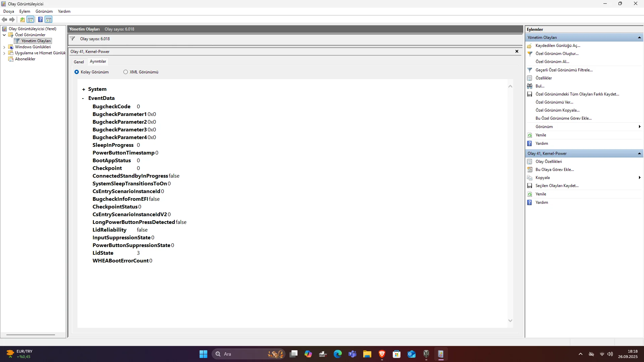Click Özel Görünüm Oluştur action
The image size is (644, 362).
[557, 54]
